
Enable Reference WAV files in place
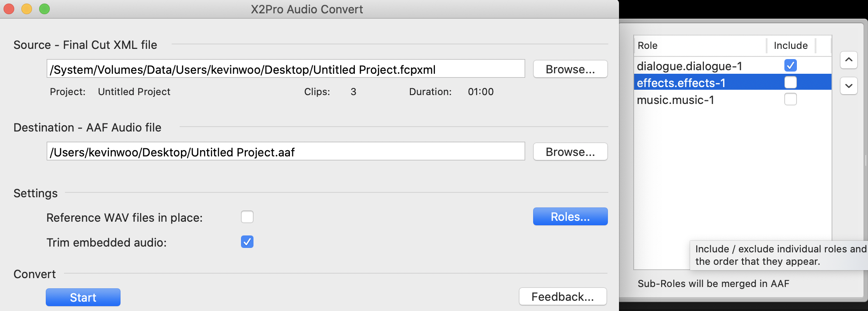point(247,217)
